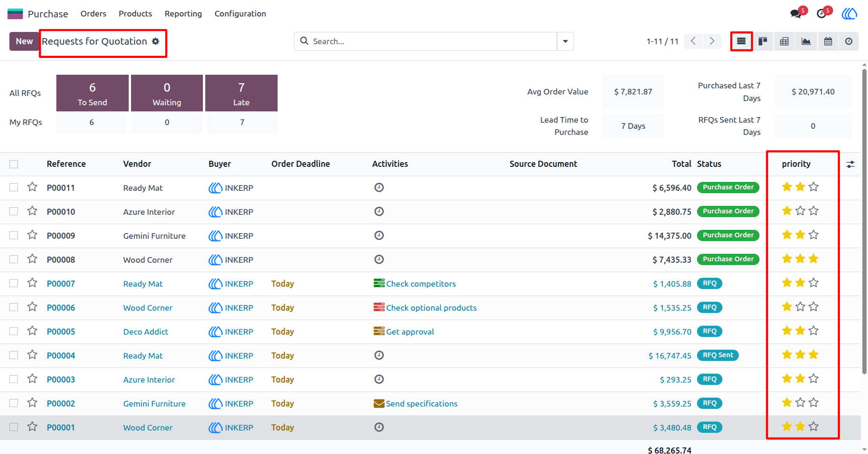
Task: Toggle the favorite star for P00010
Action: 32,211
